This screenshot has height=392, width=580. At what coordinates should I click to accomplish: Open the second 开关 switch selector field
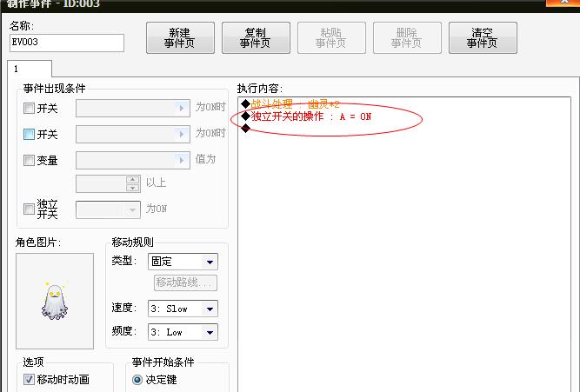(133, 134)
